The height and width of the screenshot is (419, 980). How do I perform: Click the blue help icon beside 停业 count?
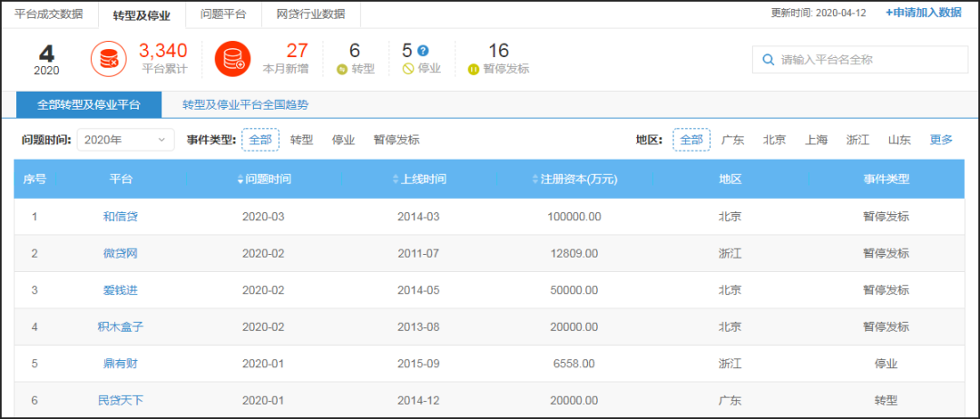pyautogui.click(x=423, y=51)
